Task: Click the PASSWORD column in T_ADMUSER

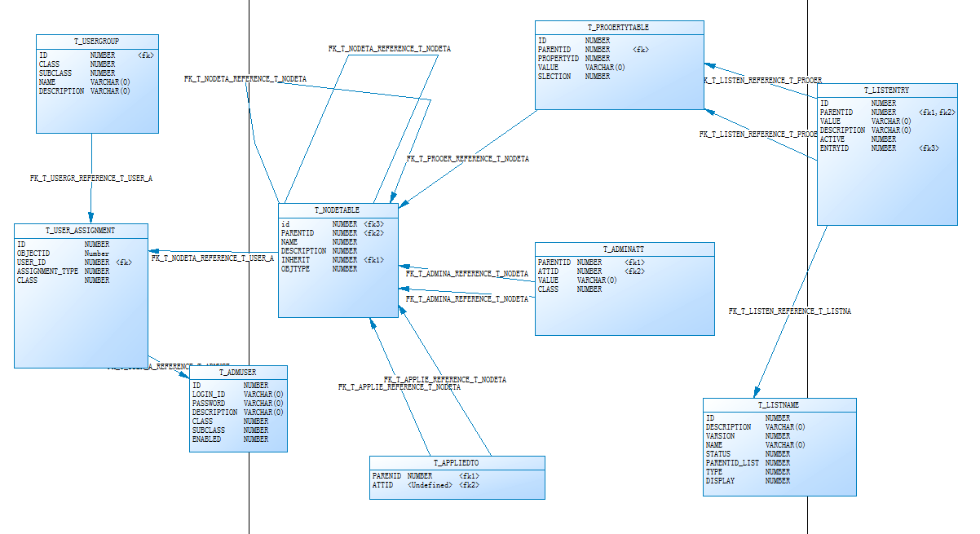Action: tap(209, 404)
